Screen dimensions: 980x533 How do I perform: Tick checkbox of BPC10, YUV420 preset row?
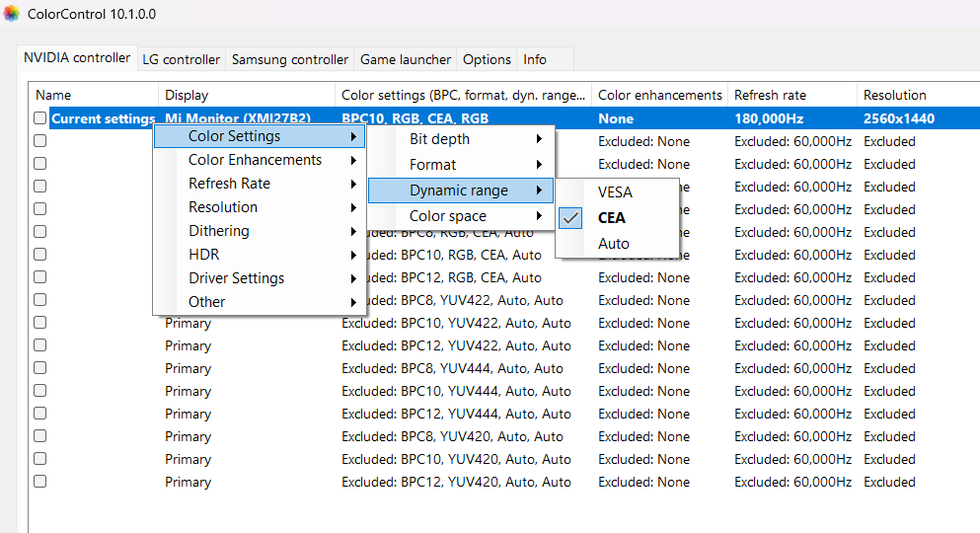tap(40, 459)
